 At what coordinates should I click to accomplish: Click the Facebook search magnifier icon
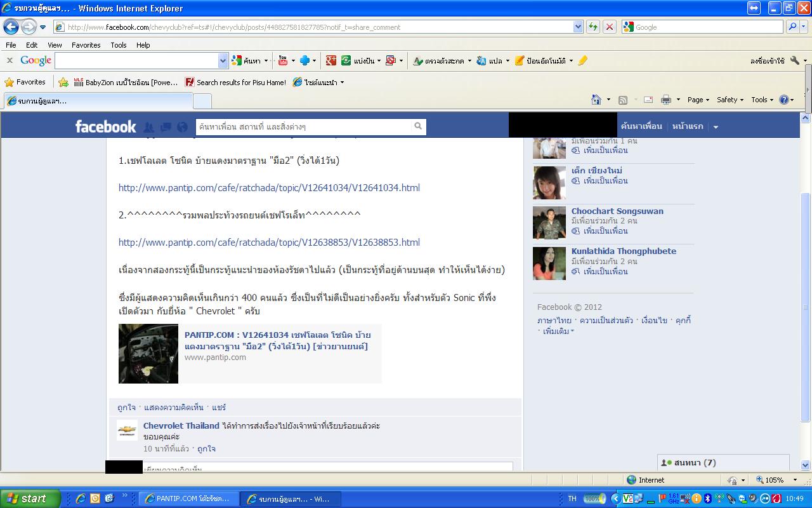click(418, 126)
